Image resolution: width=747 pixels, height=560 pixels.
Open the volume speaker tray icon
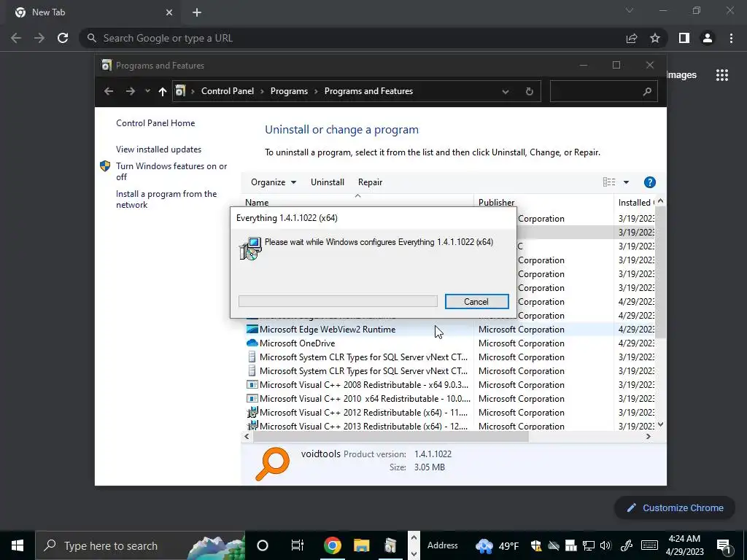tap(605, 545)
